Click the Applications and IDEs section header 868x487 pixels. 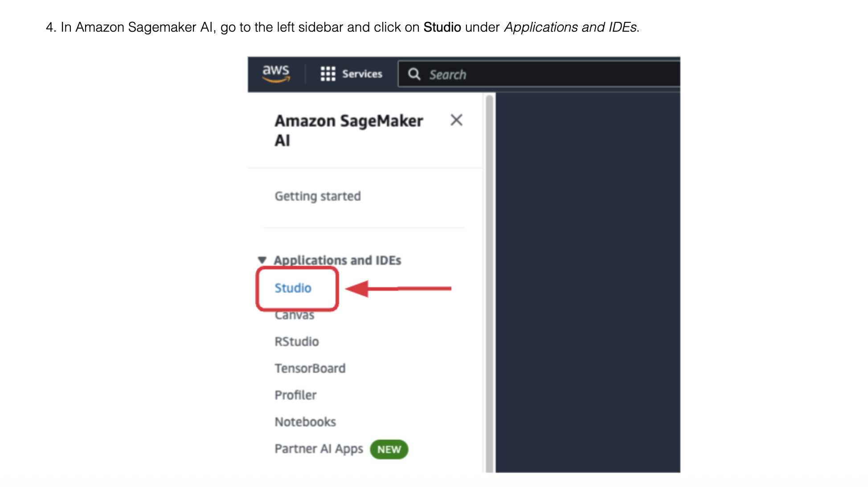337,260
